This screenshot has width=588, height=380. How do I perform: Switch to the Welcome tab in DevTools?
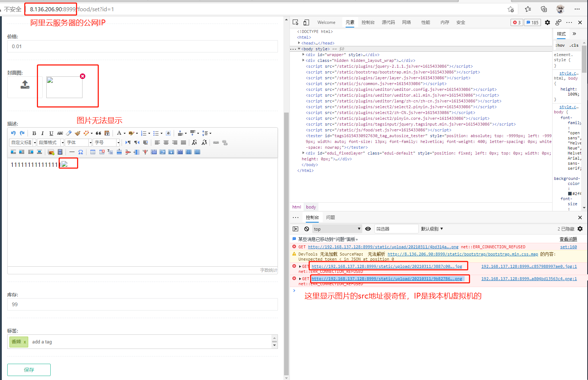tap(326, 22)
